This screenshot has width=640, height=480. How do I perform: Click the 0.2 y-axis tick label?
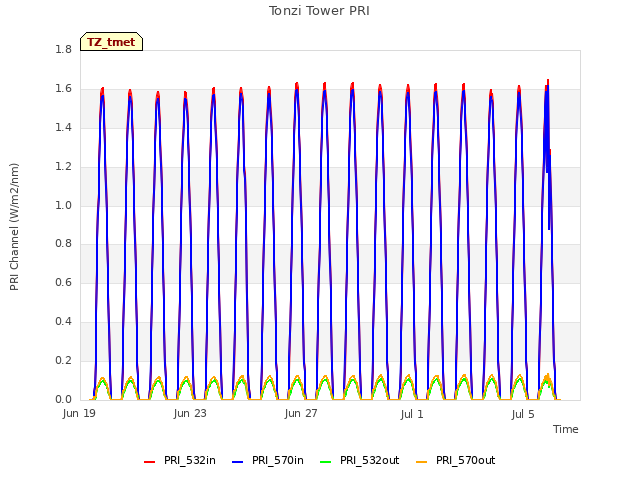tap(64, 360)
